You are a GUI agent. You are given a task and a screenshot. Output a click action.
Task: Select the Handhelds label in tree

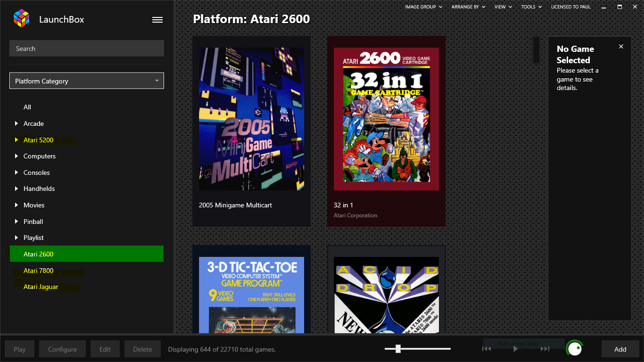pos(39,189)
